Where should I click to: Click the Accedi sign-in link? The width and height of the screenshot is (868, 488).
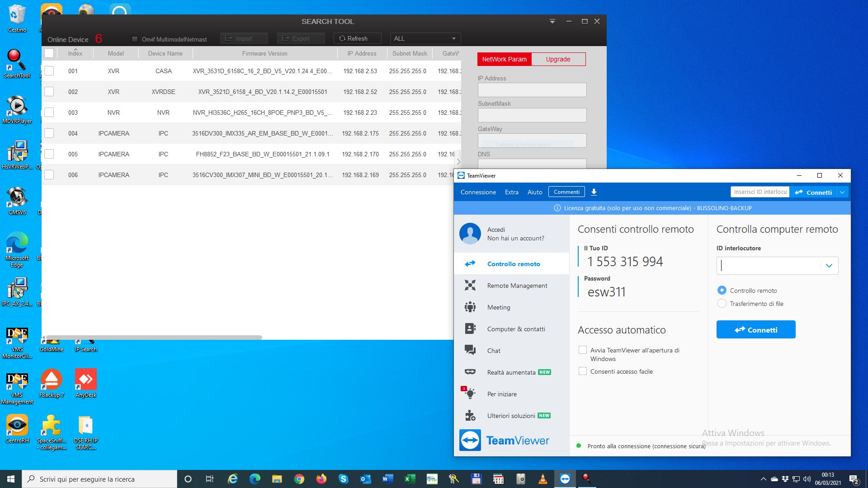click(x=496, y=230)
